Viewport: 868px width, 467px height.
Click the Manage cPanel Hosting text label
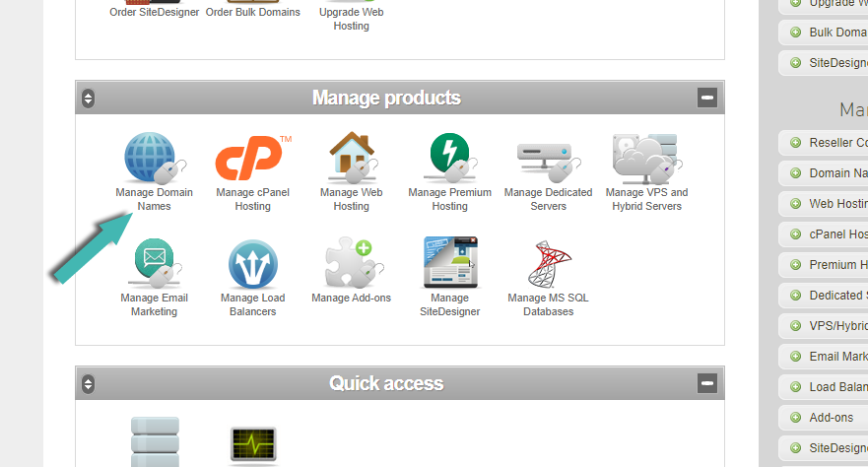[x=253, y=199]
